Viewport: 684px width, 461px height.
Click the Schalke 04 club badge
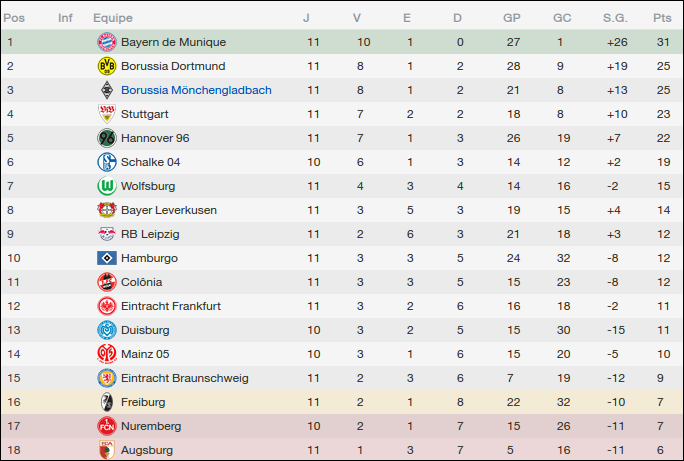pos(106,162)
